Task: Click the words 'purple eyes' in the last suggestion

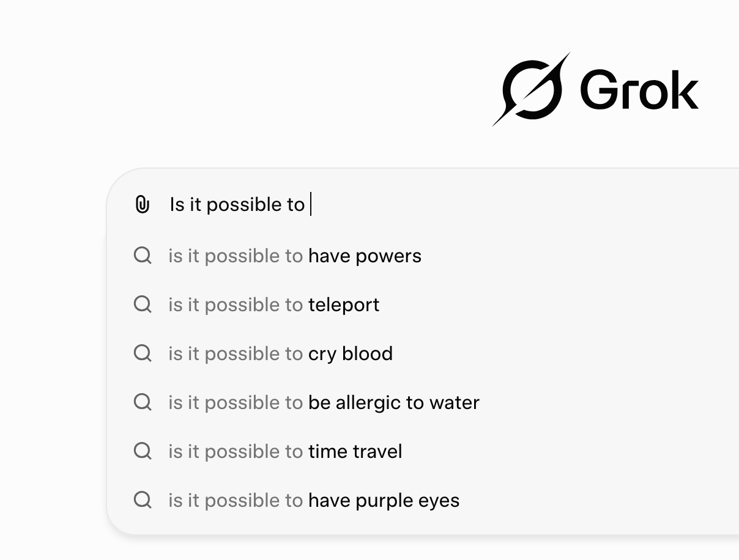Action: pos(407,500)
